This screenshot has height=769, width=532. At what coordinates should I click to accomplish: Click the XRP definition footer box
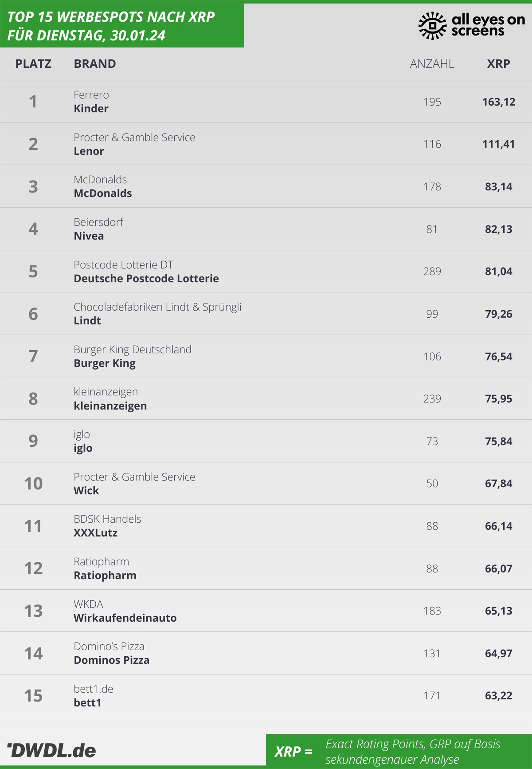point(399,750)
